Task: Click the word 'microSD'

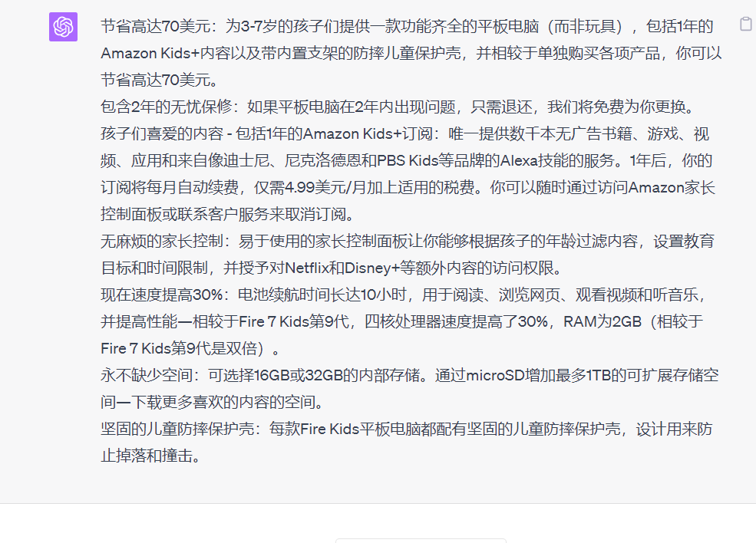Action: [x=495, y=375]
